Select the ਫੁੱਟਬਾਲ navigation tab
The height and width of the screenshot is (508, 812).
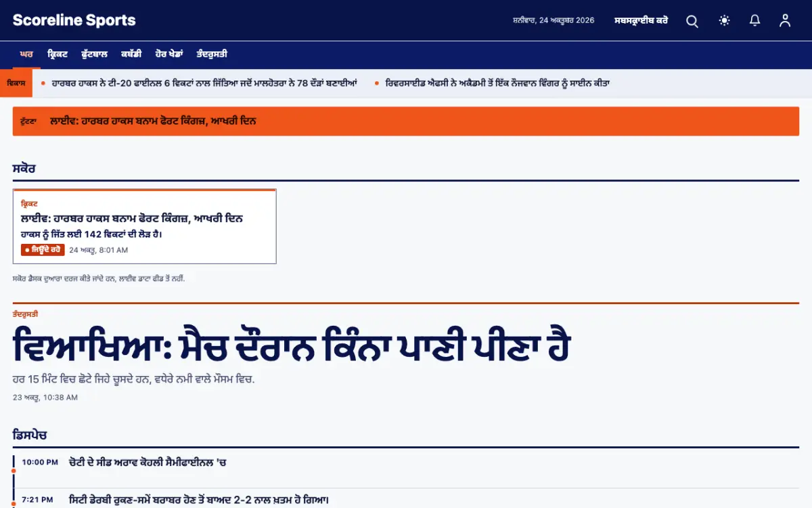(x=95, y=54)
